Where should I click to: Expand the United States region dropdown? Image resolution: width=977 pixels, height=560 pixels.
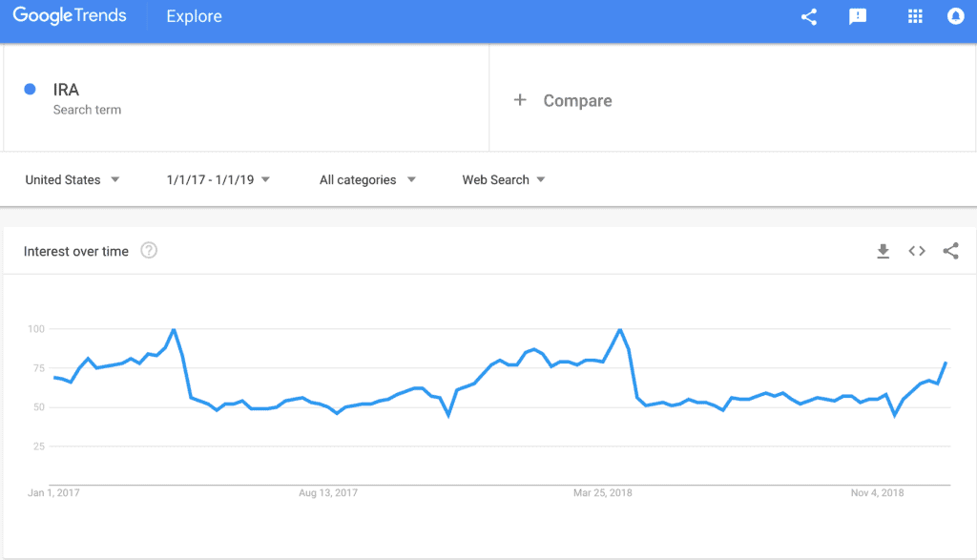pyautogui.click(x=73, y=179)
